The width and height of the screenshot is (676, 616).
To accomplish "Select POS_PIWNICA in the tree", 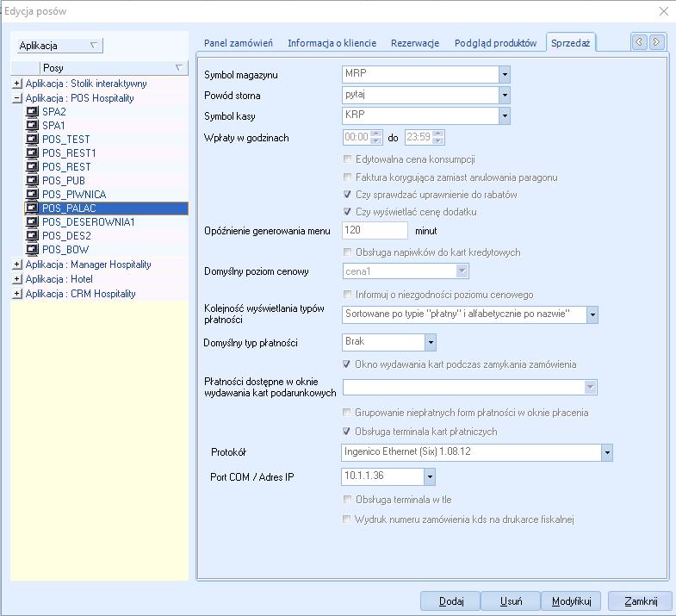I will click(x=74, y=195).
